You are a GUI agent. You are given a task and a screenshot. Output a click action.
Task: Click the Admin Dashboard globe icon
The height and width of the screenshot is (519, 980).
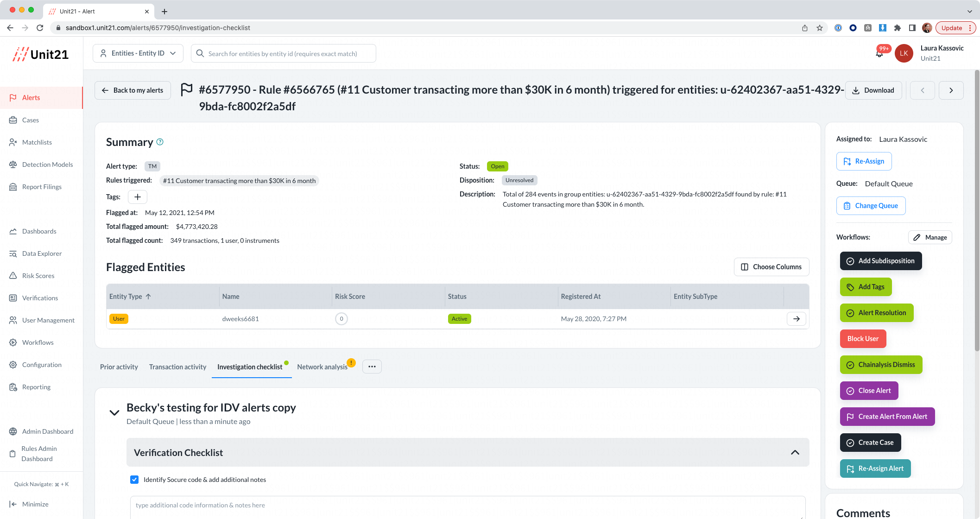[x=13, y=431]
